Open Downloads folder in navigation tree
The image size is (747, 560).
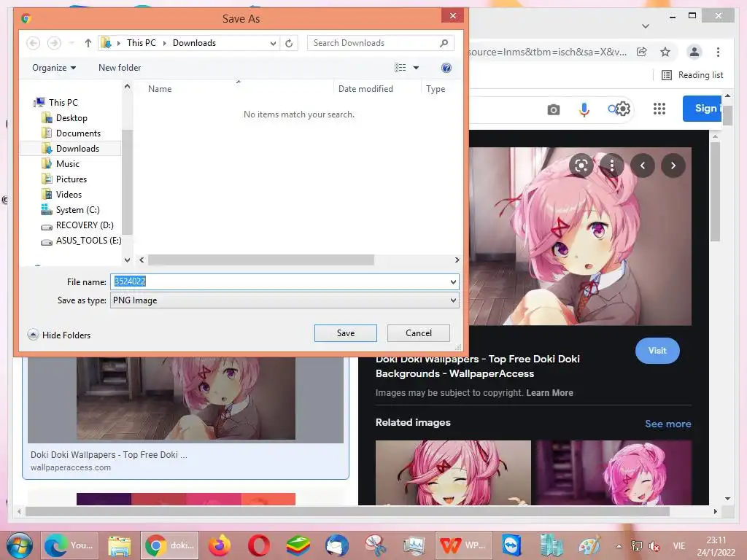pos(77,149)
